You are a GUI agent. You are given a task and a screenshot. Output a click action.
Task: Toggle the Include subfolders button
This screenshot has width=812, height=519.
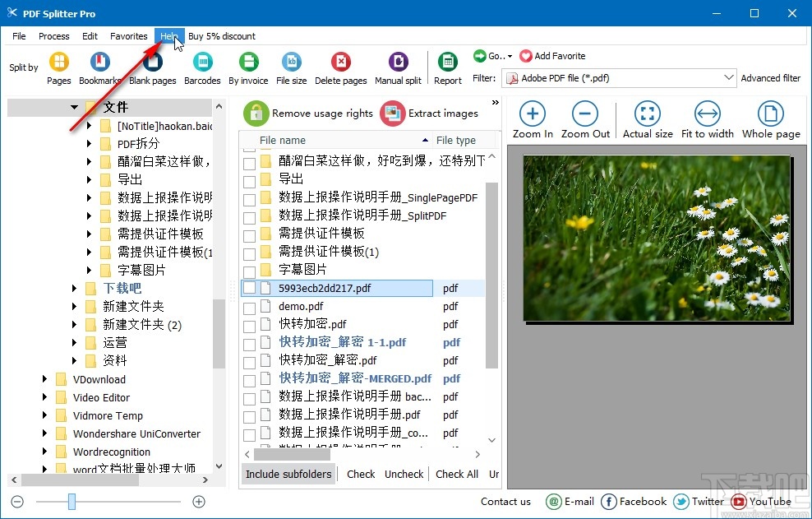pos(288,474)
